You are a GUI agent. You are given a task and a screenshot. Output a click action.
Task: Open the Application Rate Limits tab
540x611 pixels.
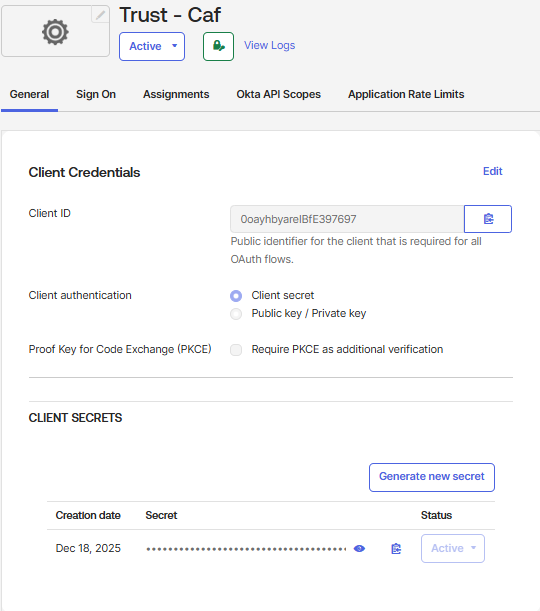pyautogui.click(x=406, y=94)
